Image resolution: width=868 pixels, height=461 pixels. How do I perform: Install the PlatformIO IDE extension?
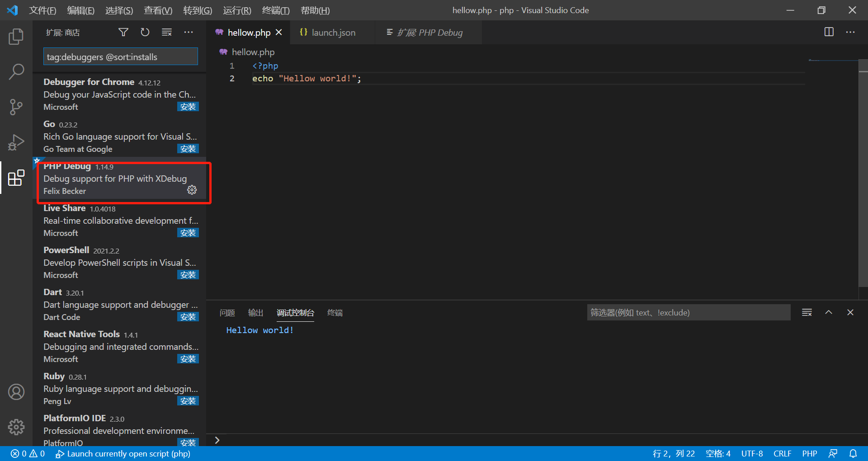point(188,442)
